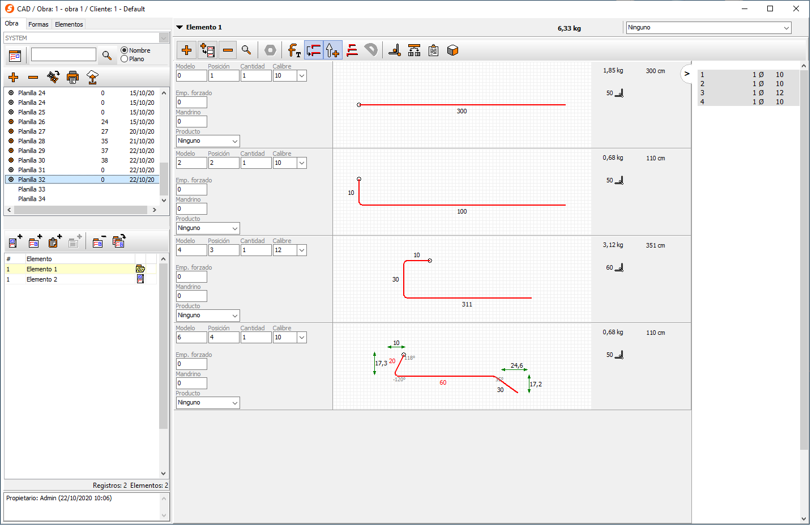The width and height of the screenshot is (812, 528).
Task: Select the highlighted bend direction arrow tool
Action: [x=333, y=50]
